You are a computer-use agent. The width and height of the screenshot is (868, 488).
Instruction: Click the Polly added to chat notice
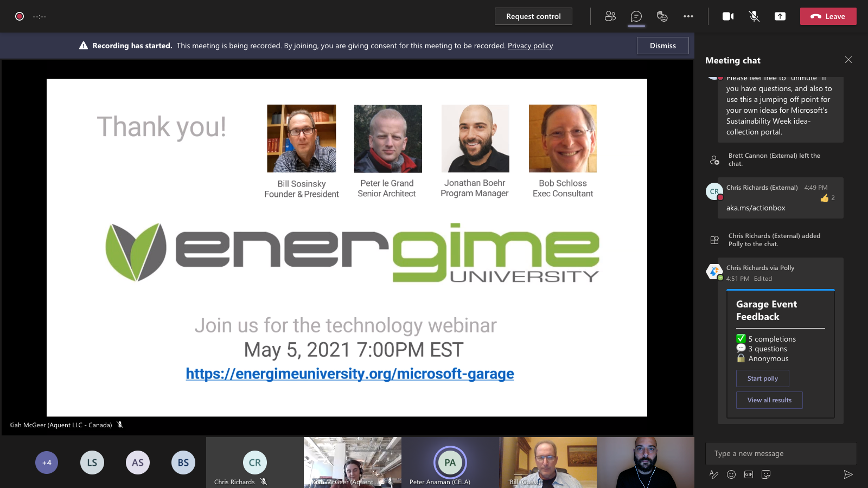pos(774,240)
